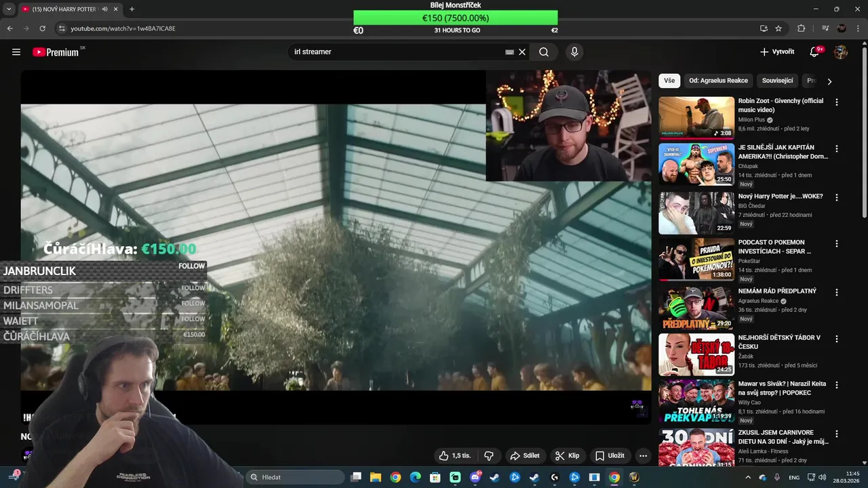Open media controls in Chrome toolbar
868x488 pixels.
825,28
